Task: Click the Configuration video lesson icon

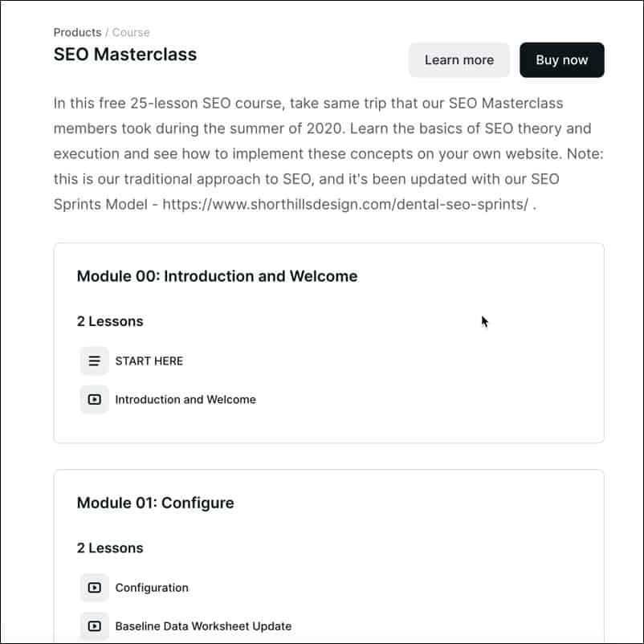Action: [x=94, y=588]
